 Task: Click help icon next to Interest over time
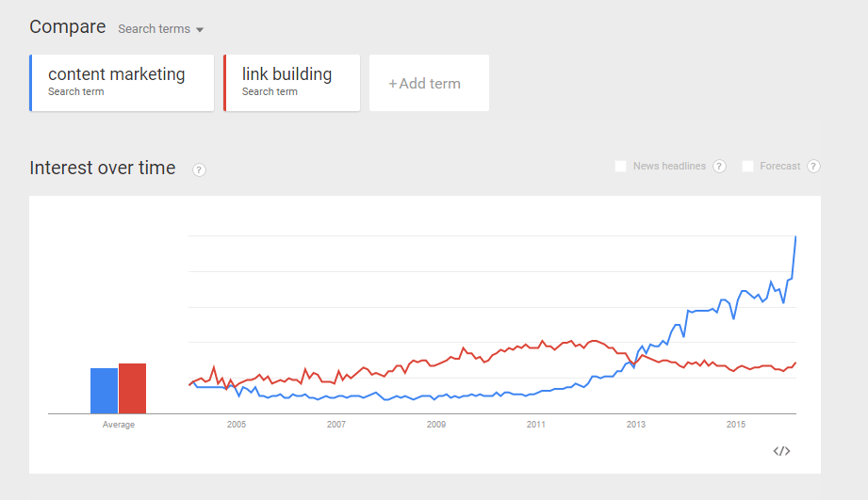click(x=199, y=169)
